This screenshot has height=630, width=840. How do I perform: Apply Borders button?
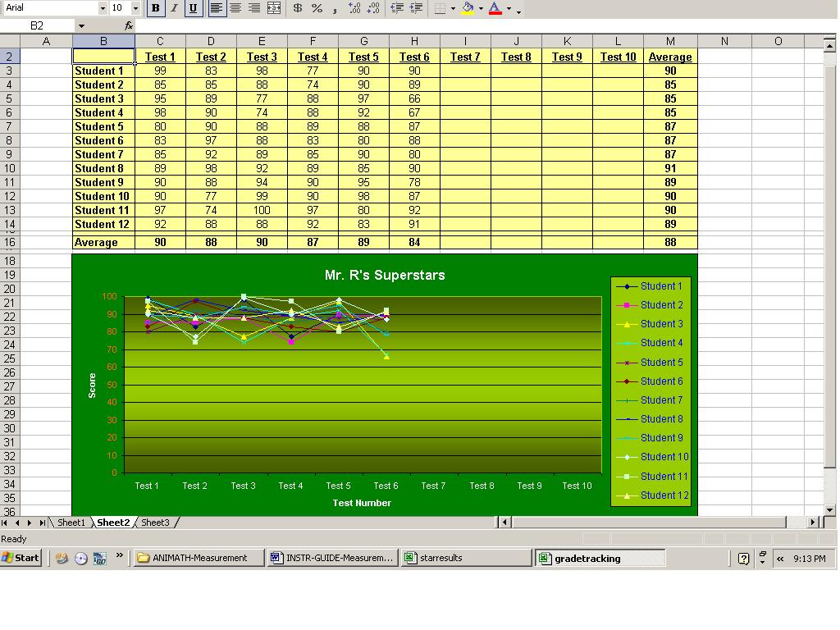point(440,8)
